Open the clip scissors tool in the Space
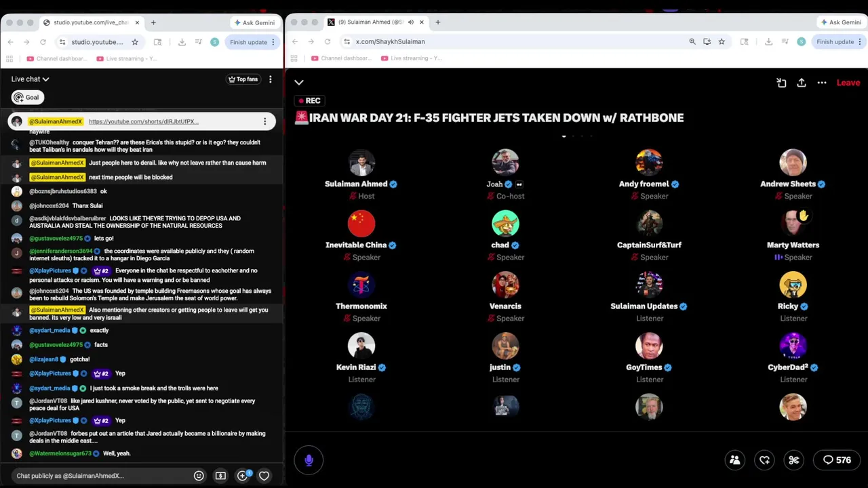 (x=794, y=460)
